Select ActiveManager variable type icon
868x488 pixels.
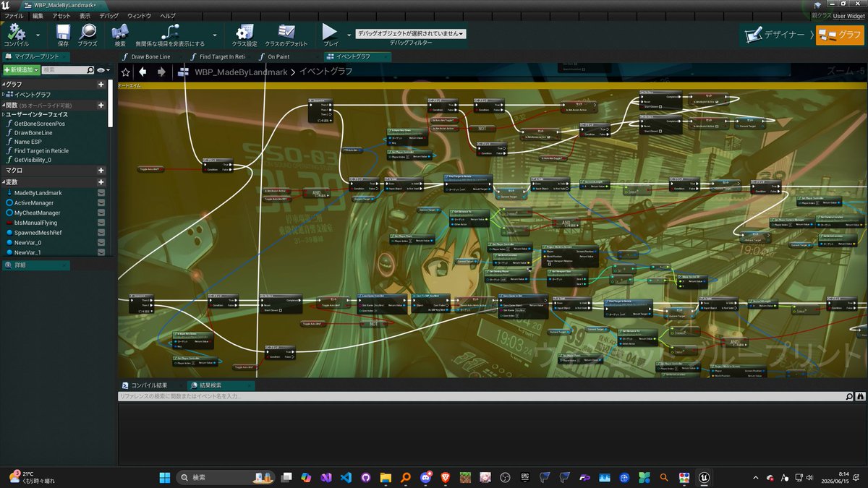(9, 203)
